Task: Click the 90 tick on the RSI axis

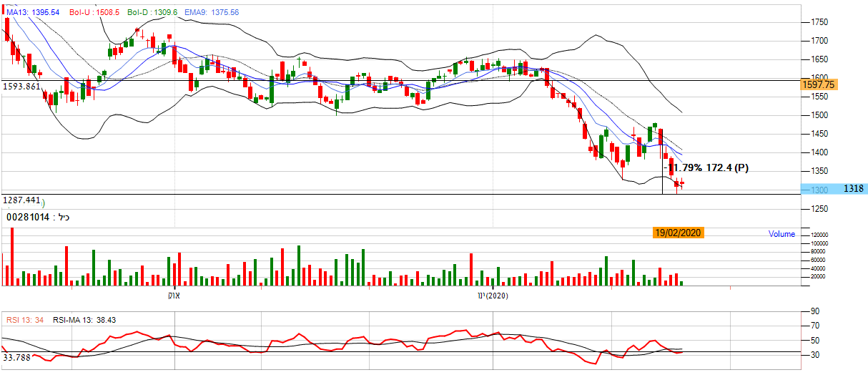Action: (x=814, y=311)
